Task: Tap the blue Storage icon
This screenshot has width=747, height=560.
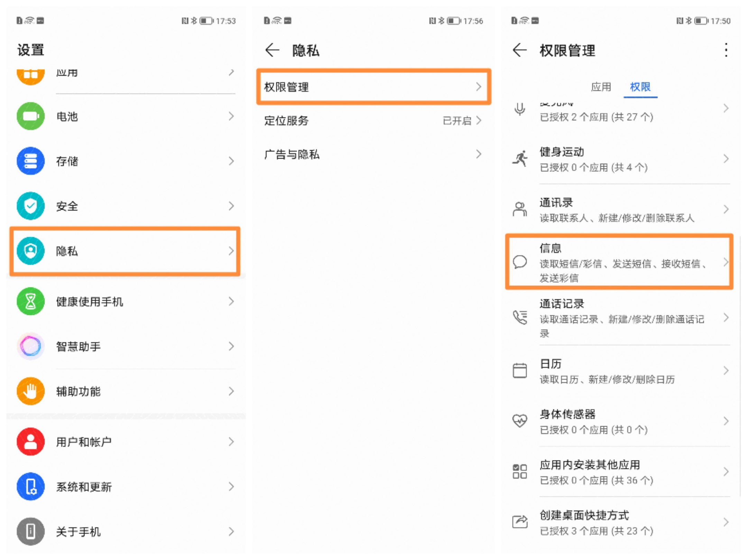Action: click(x=30, y=161)
